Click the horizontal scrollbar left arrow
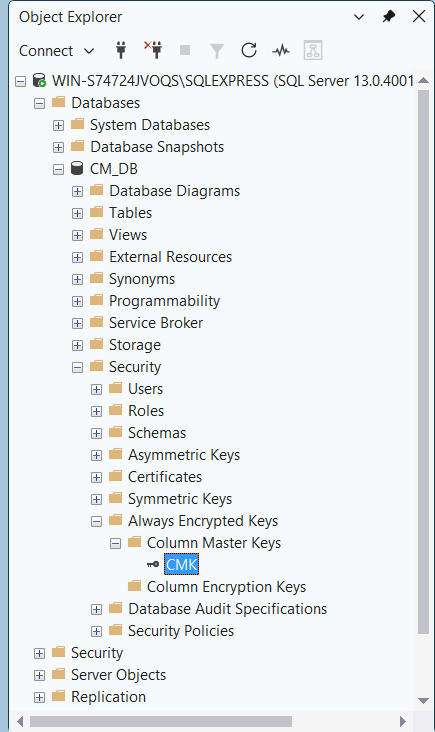 (x=20, y=721)
